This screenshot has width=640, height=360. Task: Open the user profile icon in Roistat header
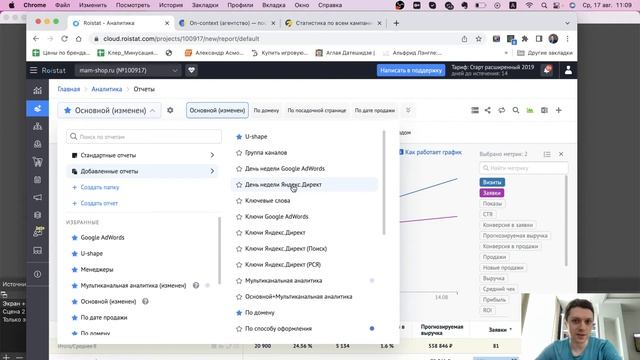click(x=568, y=70)
